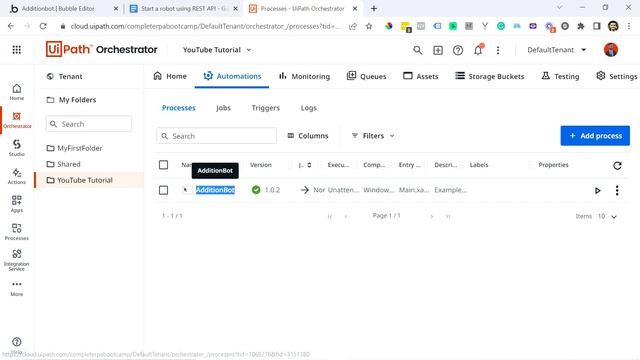Open the help question mark icon
Screen dimensions: 640x360
[458, 50]
